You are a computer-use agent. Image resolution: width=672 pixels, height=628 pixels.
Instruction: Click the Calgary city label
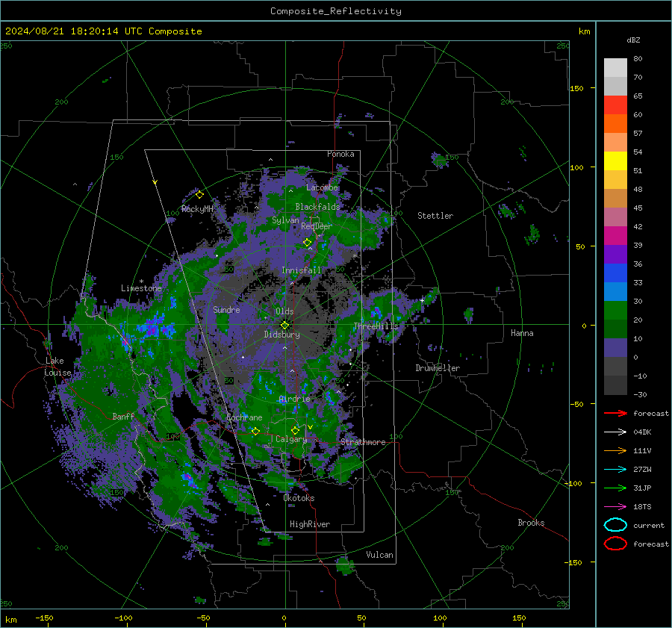[x=291, y=439]
